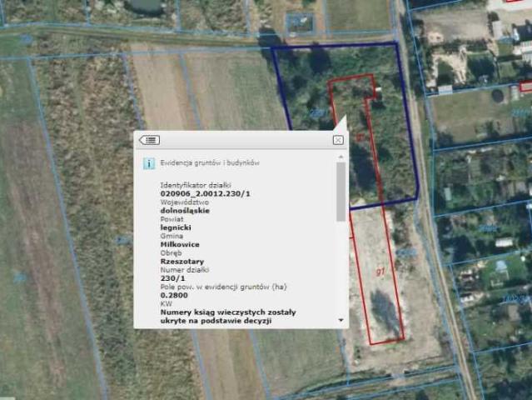Click the województwo value "dolnośląskie"

click(x=185, y=211)
